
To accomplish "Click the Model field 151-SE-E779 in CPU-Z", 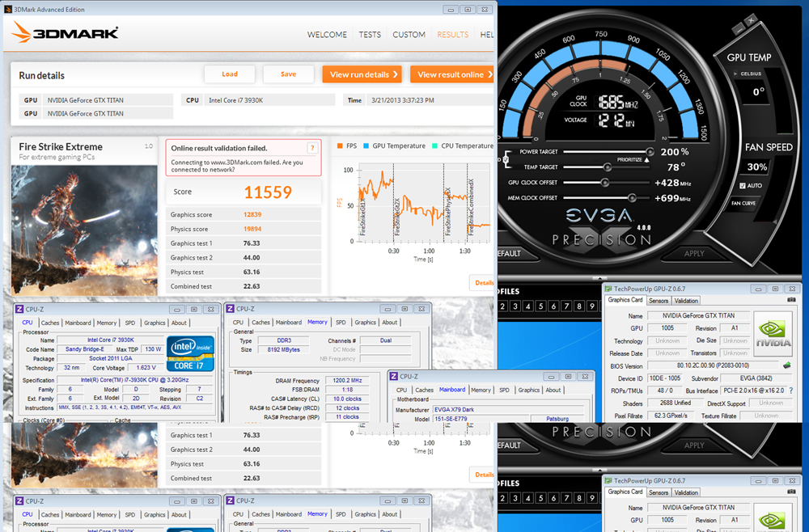I will [481, 419].
